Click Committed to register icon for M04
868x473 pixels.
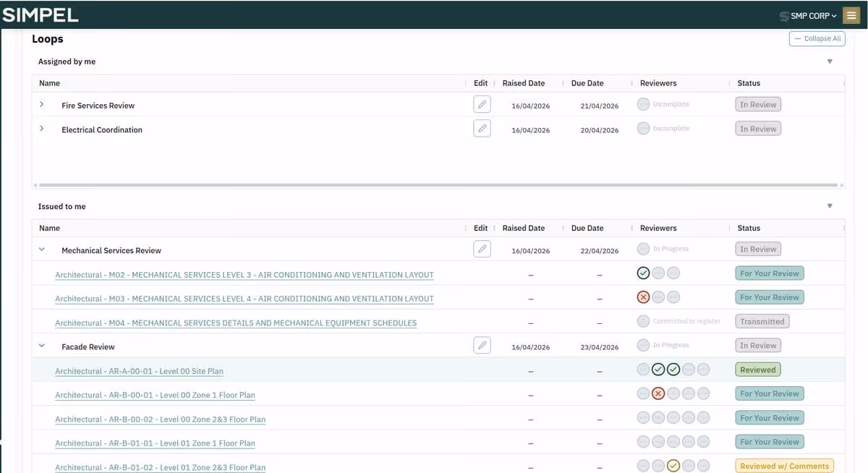(643, 321)
